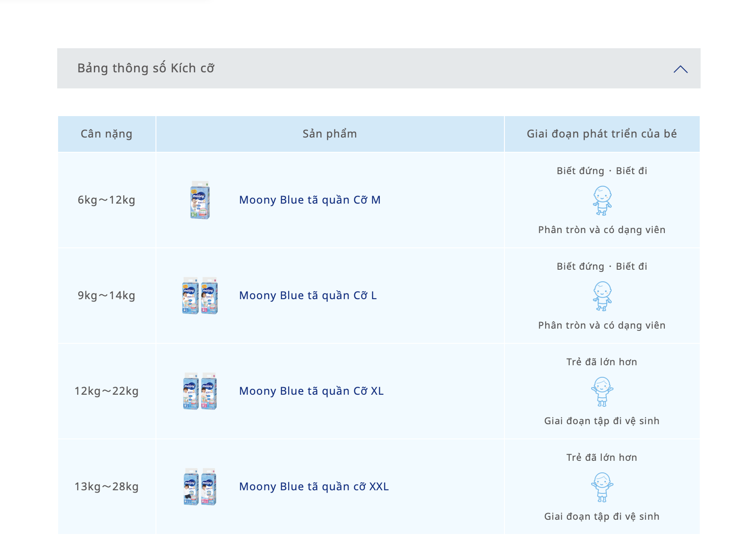Image resolution: width=756 pixels, height=551 pixels.
Task: Click the Cân nặng column header
Action: 106,134
